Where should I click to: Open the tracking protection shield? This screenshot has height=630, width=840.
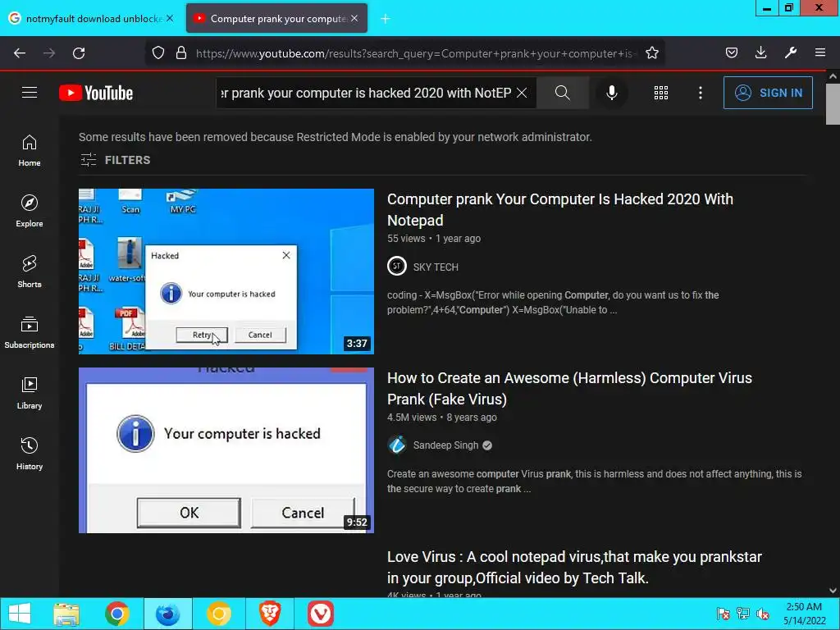click(x=158, y=53)
